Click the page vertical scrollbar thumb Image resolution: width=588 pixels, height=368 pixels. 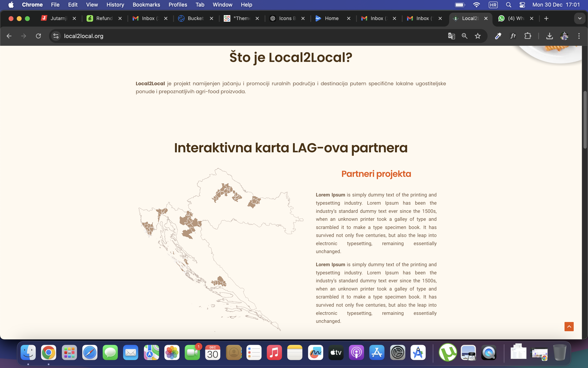pos(585,120)
